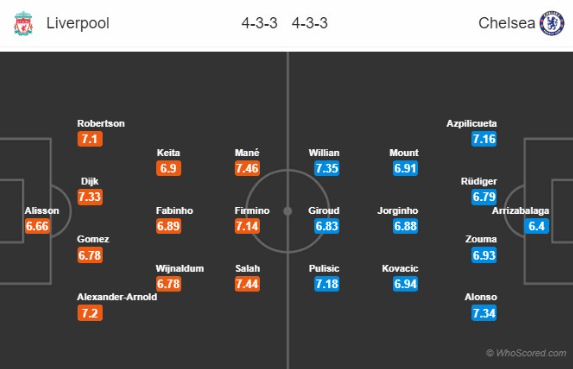573x369 pixels.
Task: Click Azpilicueta player name
Action: (x=471, y=123)
